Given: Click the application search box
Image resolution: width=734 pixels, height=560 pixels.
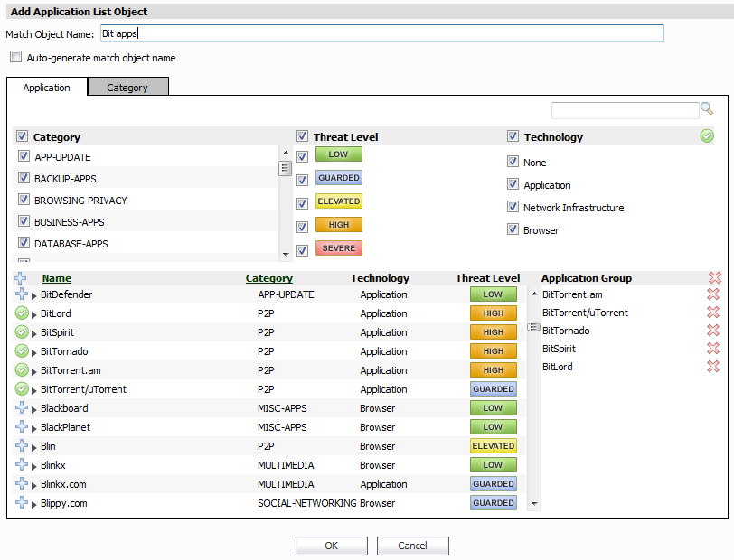Looking at the screenshot, I should click(625, 110).
